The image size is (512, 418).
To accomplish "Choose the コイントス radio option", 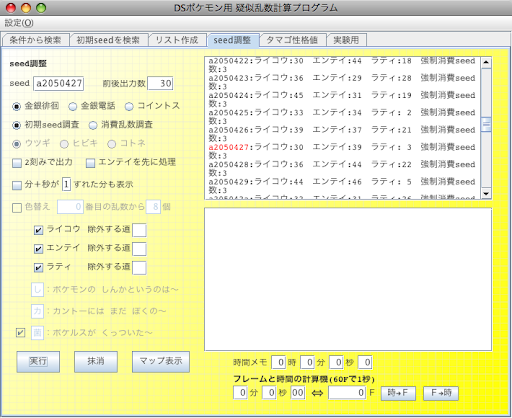I will click(129, 107).
